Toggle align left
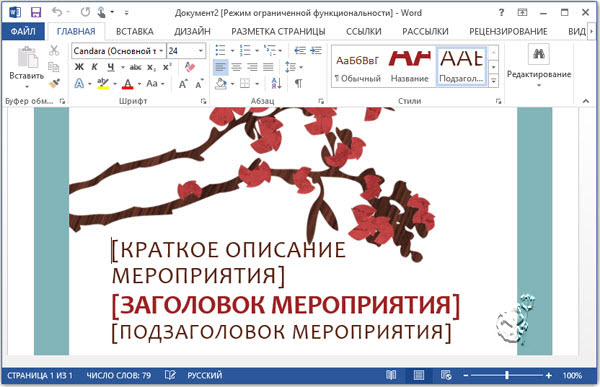 tap(220, 67)
